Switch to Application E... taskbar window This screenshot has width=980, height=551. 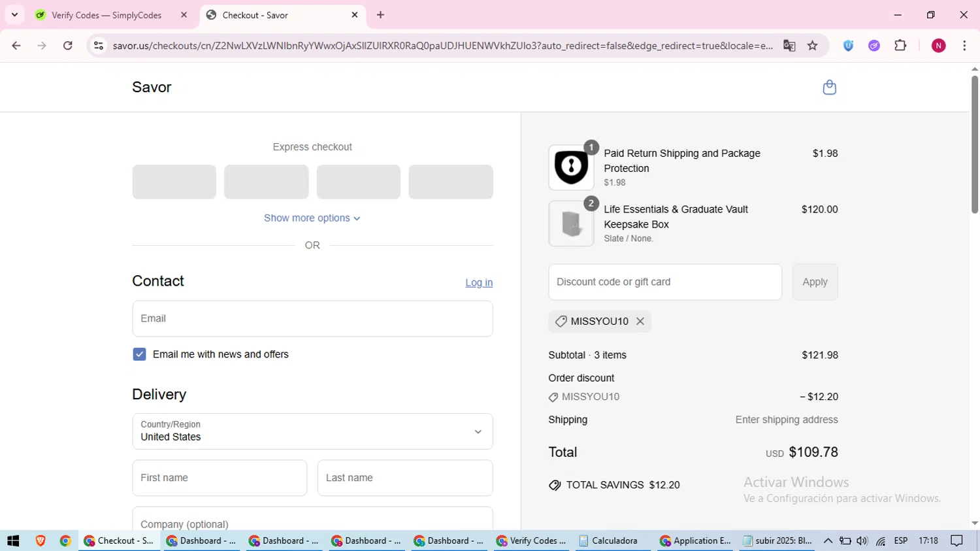(695, 541)
